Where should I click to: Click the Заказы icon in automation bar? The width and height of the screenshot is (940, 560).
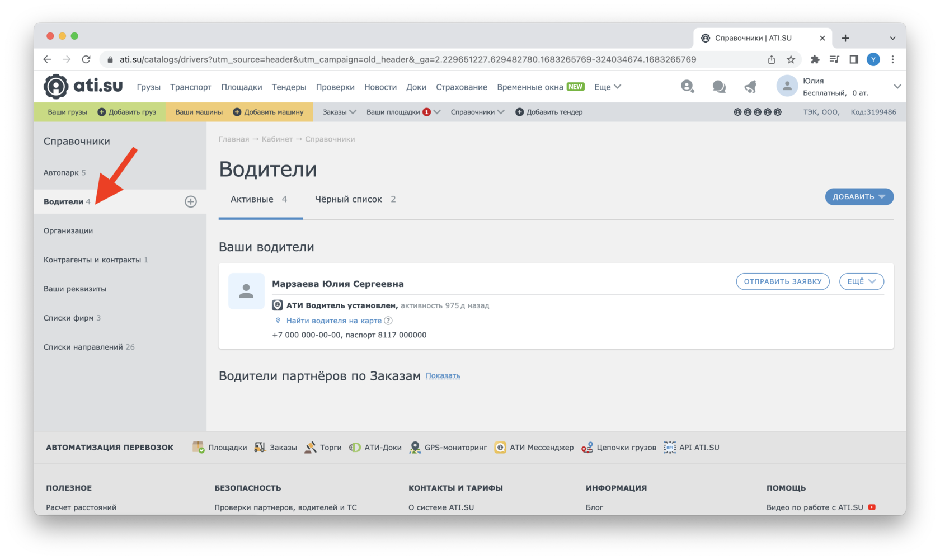point(260,448)
